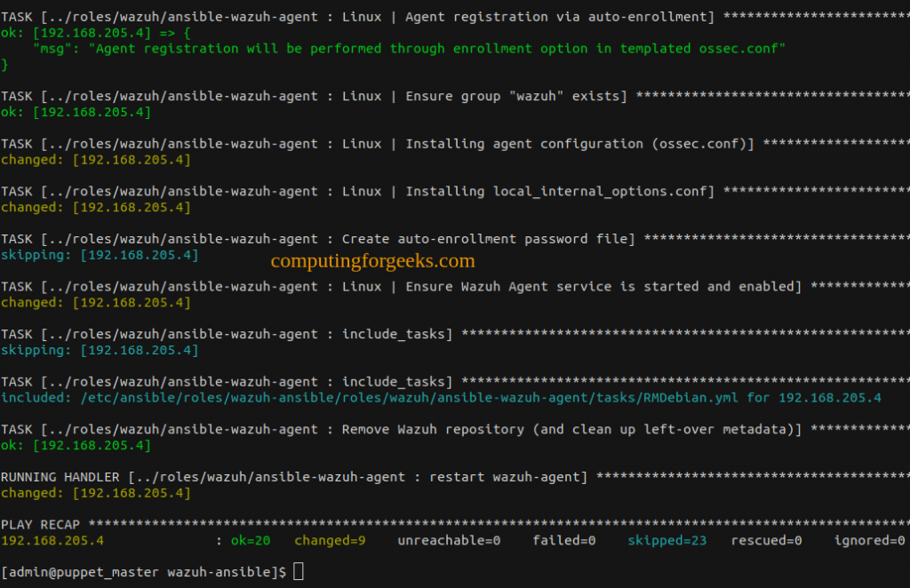Click the changed=9 recap counter
Image resolution: width=910 pixels, height=588 pixels.
[x=330, y=540]
